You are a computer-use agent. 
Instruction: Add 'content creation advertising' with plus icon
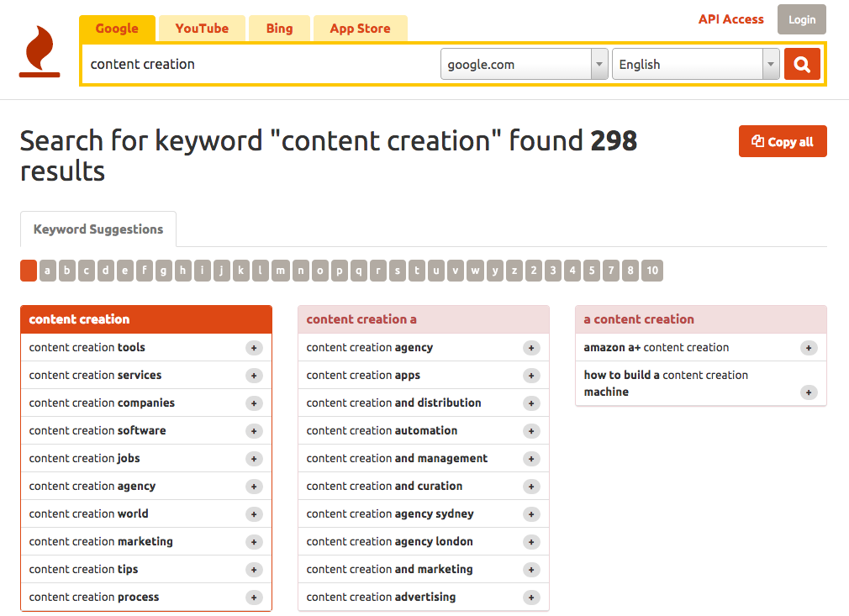click(x=531, y=598)
